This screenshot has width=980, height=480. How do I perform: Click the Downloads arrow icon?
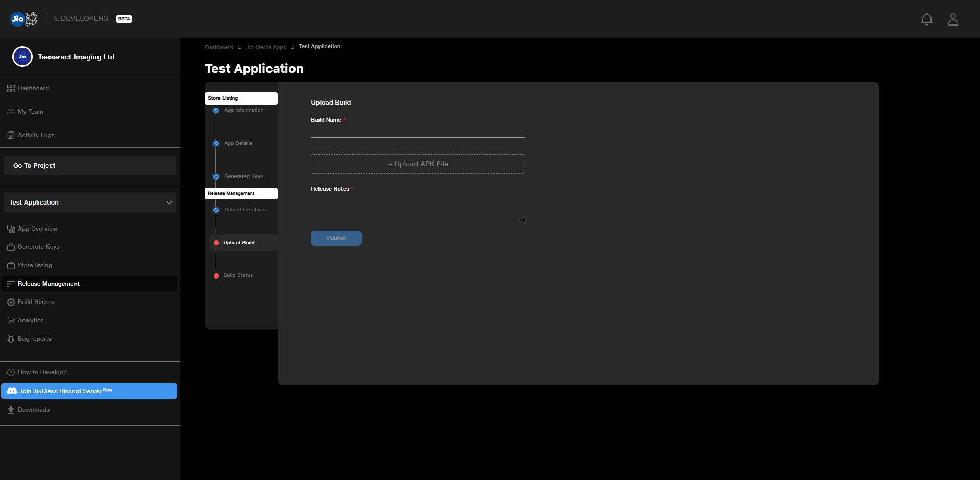(11, 410)
